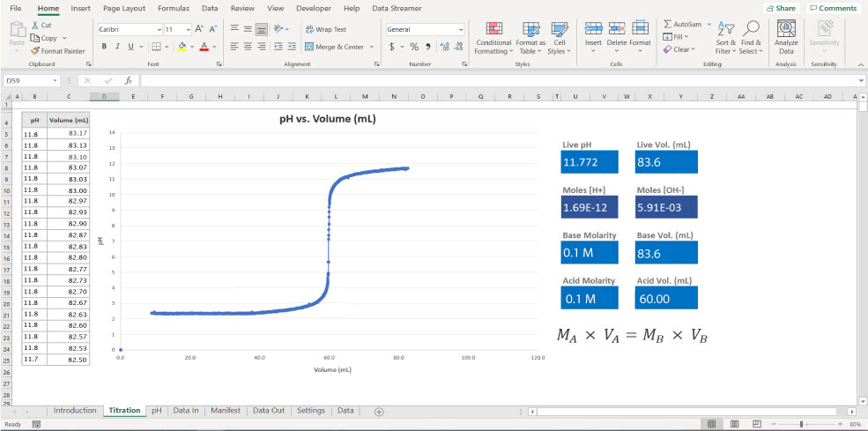This screenshot has height=431, width=868.
Task: Click the Analyze Data icon
Action: pos(786,29)
